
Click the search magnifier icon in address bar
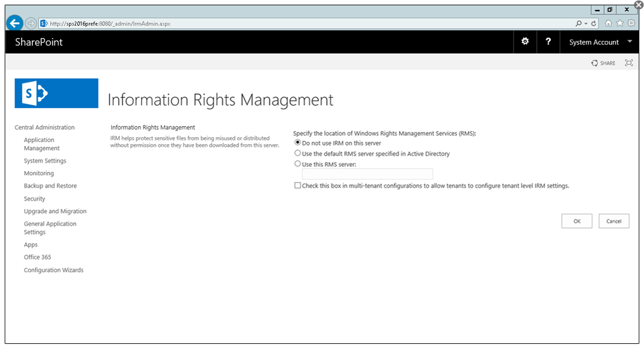coord(578,23)
